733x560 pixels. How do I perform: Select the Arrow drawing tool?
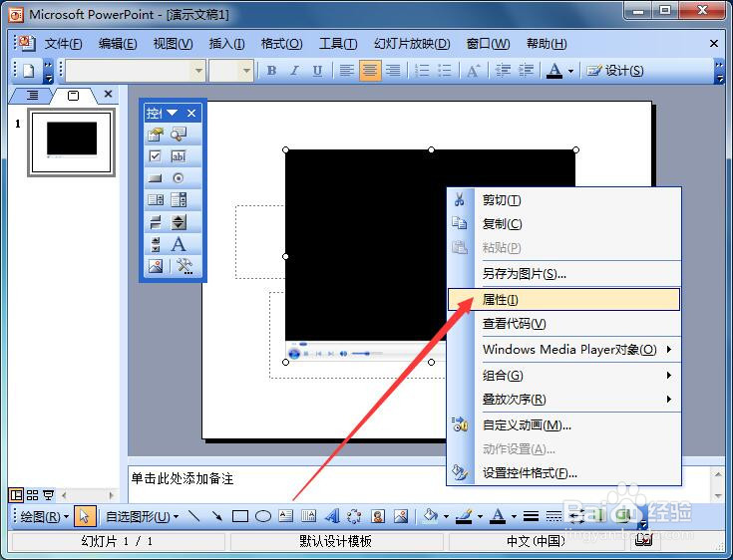(217, 516)
